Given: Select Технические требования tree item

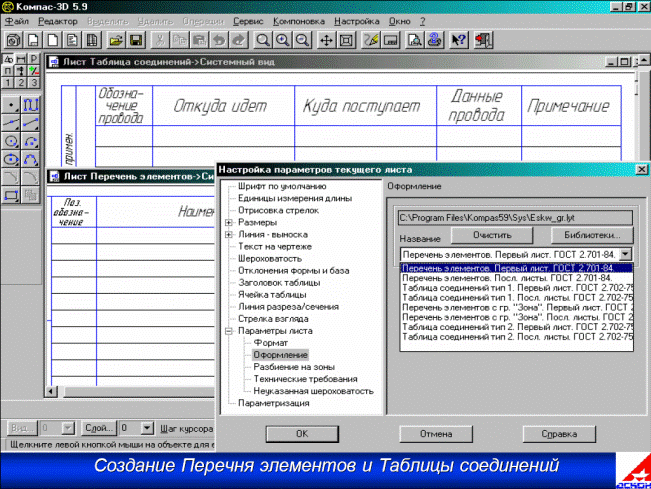Looking at the screenshot, I should 306,379.
